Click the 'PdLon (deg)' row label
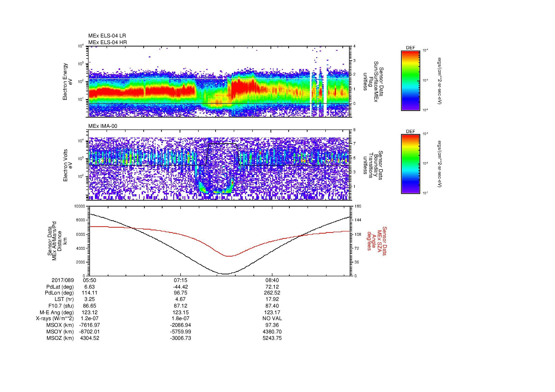The width and height of the screenshot is (555, 392). (60, 293)
